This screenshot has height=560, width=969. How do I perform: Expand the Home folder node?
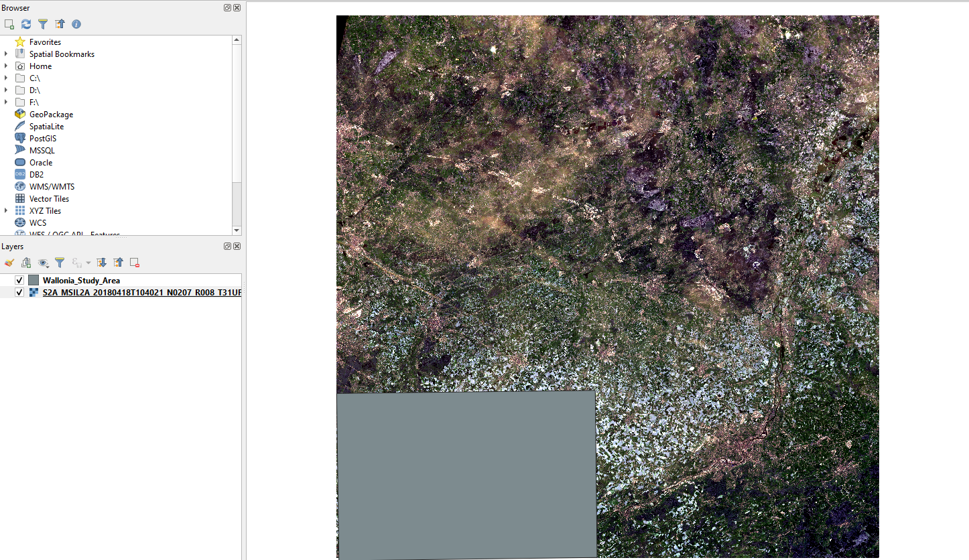6,66
